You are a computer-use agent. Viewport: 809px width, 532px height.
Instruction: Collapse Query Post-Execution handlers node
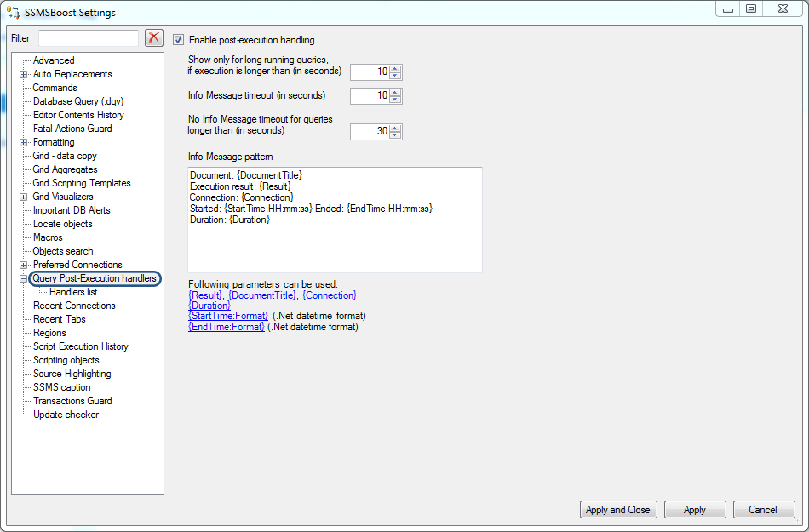coord(23,278)
